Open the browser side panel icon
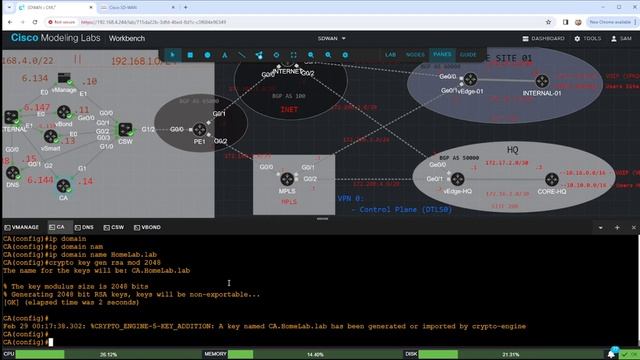 [565, 22]
